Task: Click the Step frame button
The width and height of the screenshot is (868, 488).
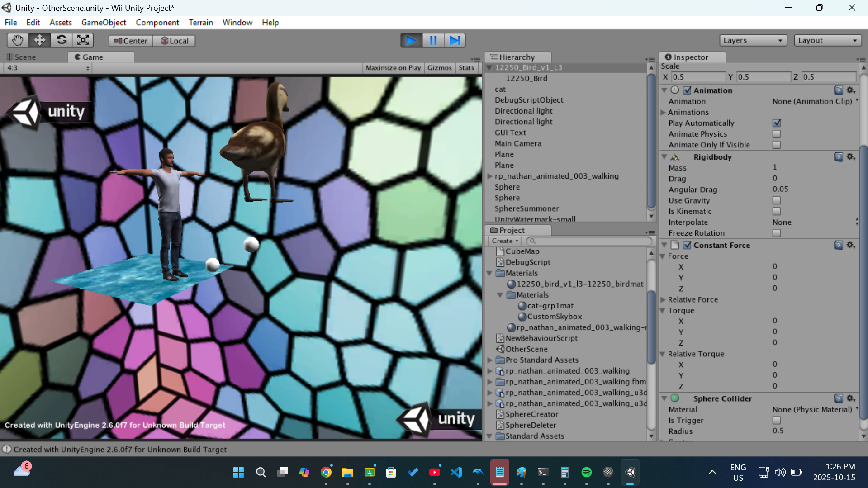Action: click(x=455, y=41)
